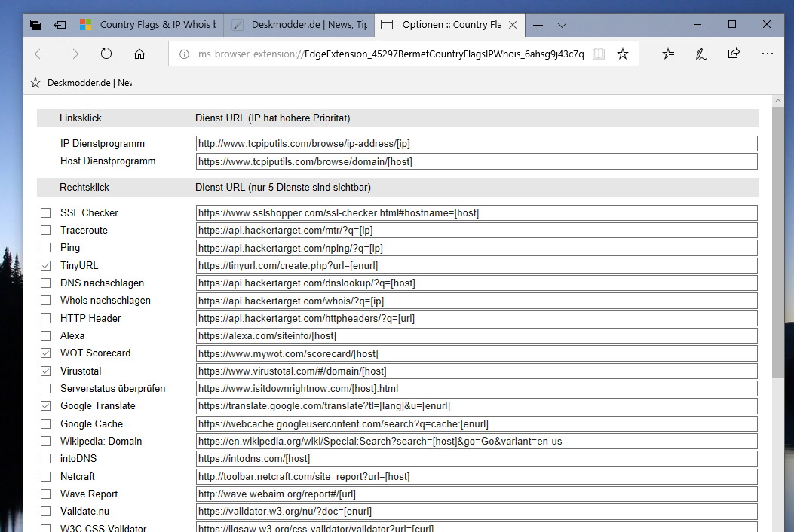Enable the HTTP Header checkbox
Viewport: 794px width, 532px height.
tap(45, 319)
